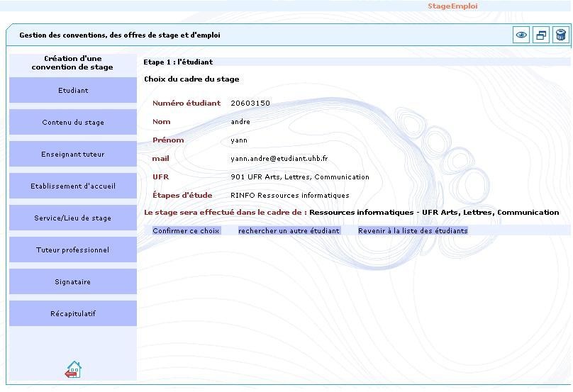Click Revenir à la liste des étudiants

click(413, 230)
